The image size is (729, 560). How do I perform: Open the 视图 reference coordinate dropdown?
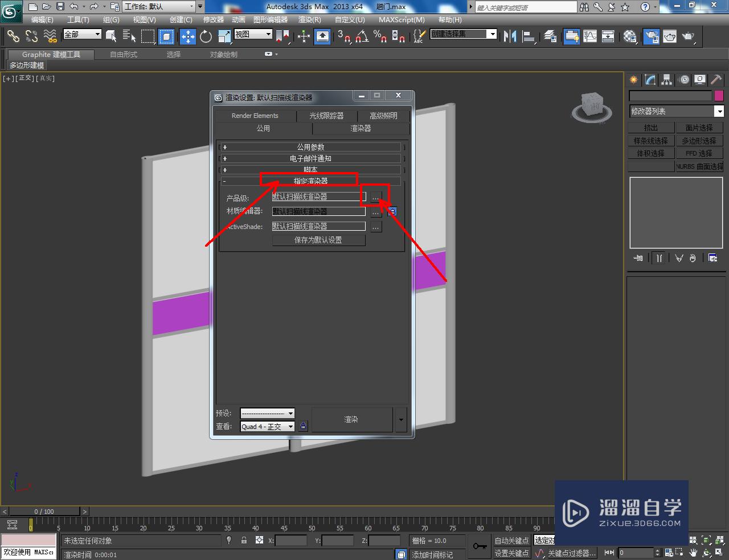[253, 34]
